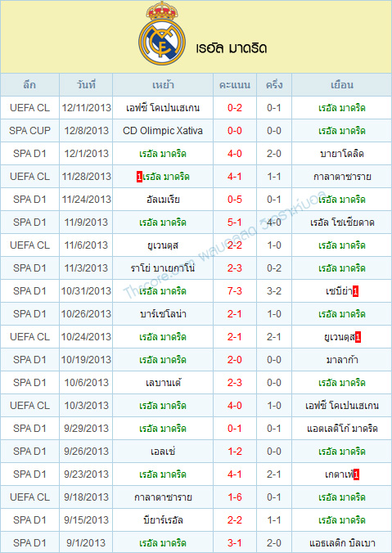
Task: Click the date 9/23/2013
Action: tap(86, 474)
